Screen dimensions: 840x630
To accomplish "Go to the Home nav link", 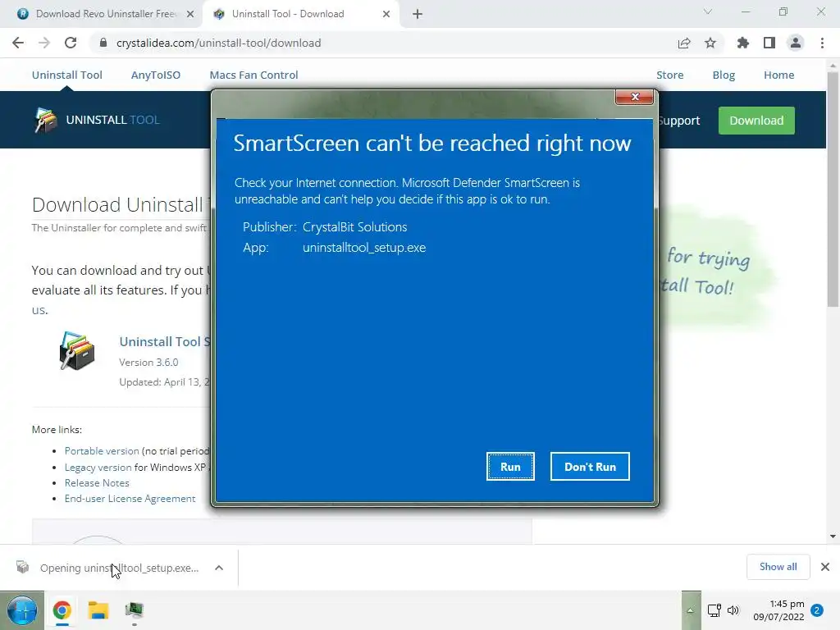I will click(x=779, y=75).
